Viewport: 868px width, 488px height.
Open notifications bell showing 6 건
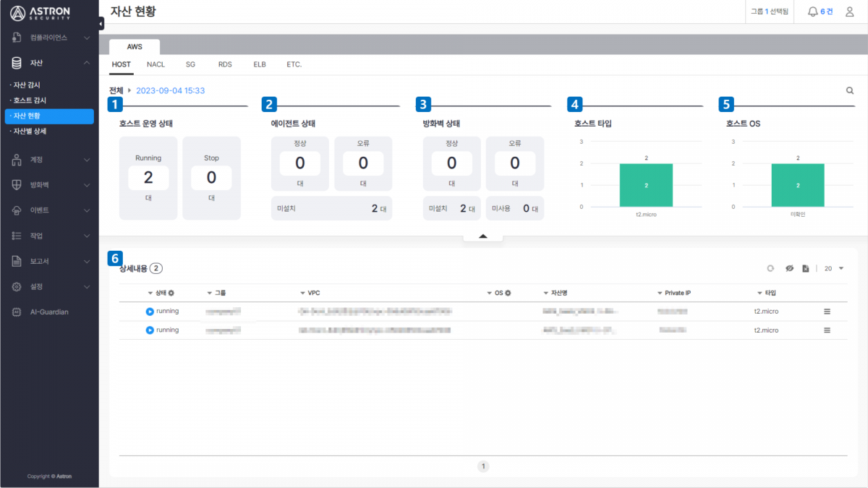pyautogui.click(x=820, y=12)
